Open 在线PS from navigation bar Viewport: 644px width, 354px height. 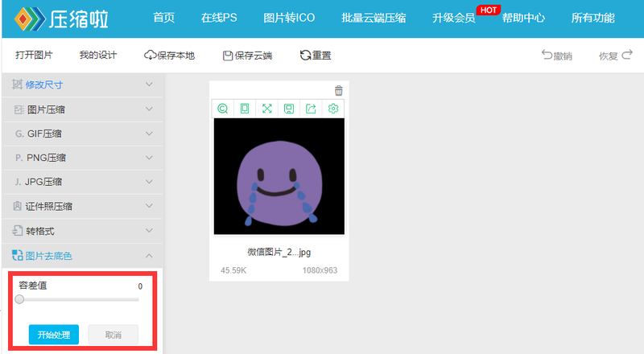pos(219,18)
